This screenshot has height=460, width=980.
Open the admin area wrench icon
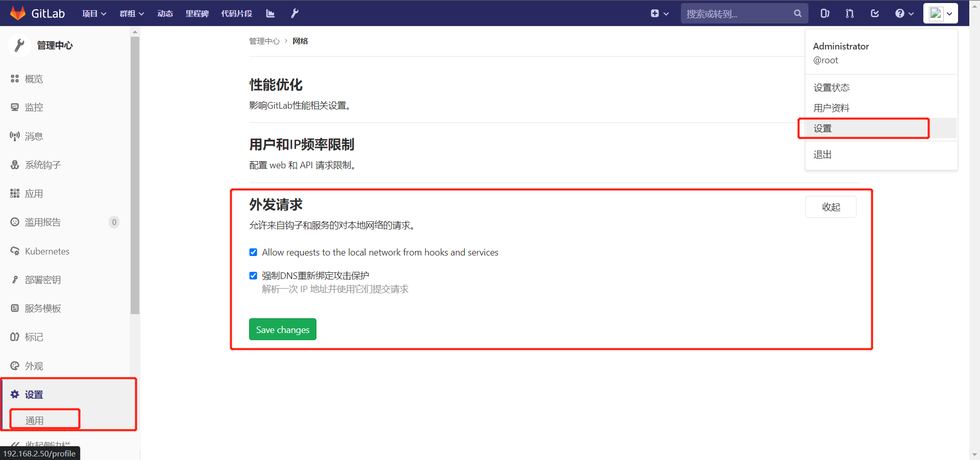(x=295, y=13)
